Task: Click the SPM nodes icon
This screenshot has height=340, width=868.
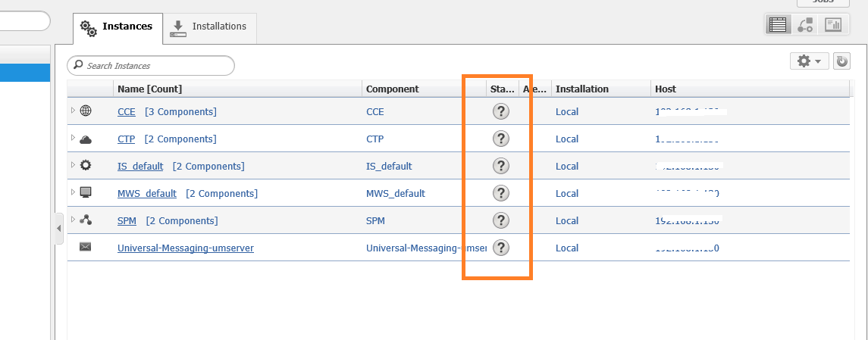Action: pyautogui.click(x=85, y=220)
